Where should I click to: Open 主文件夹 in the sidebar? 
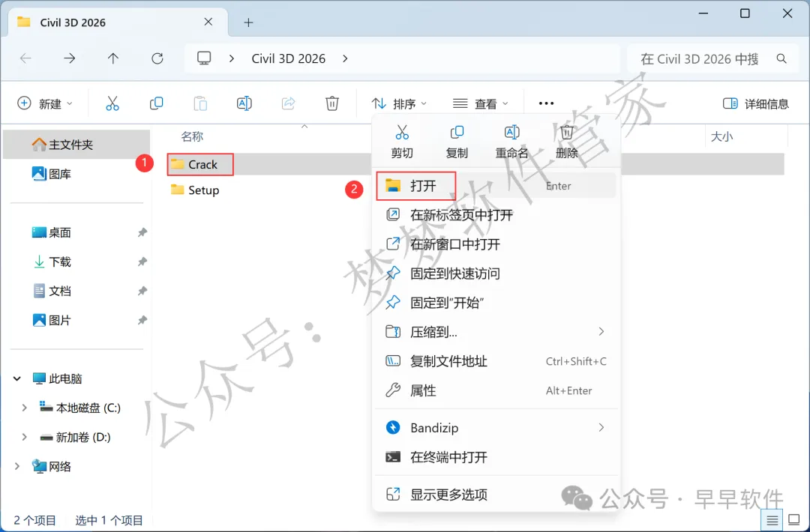tap(76, 145)
